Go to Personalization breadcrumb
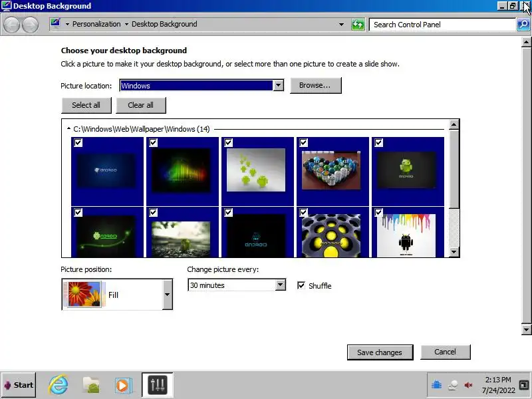 click(x=96, y=24)
